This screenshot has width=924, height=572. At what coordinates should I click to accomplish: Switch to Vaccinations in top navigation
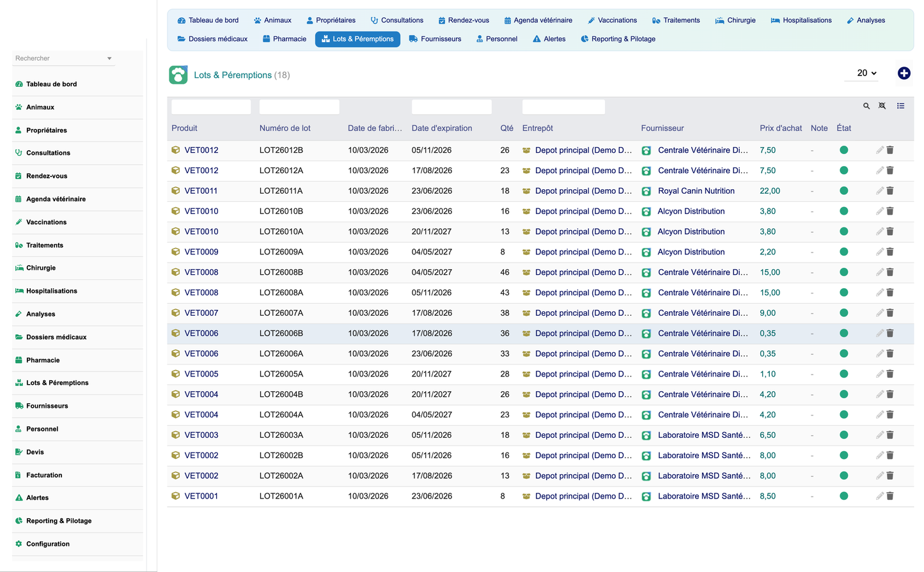coord(612,20)
